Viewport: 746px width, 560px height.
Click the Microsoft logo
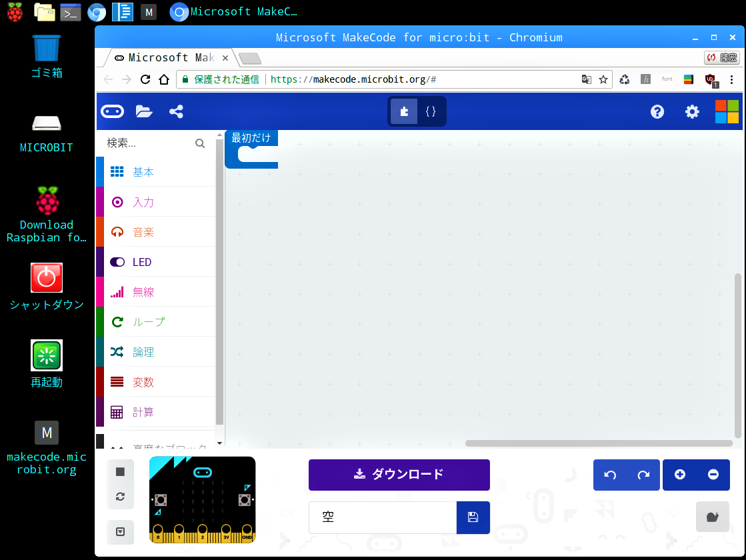(x=727, y=111)
